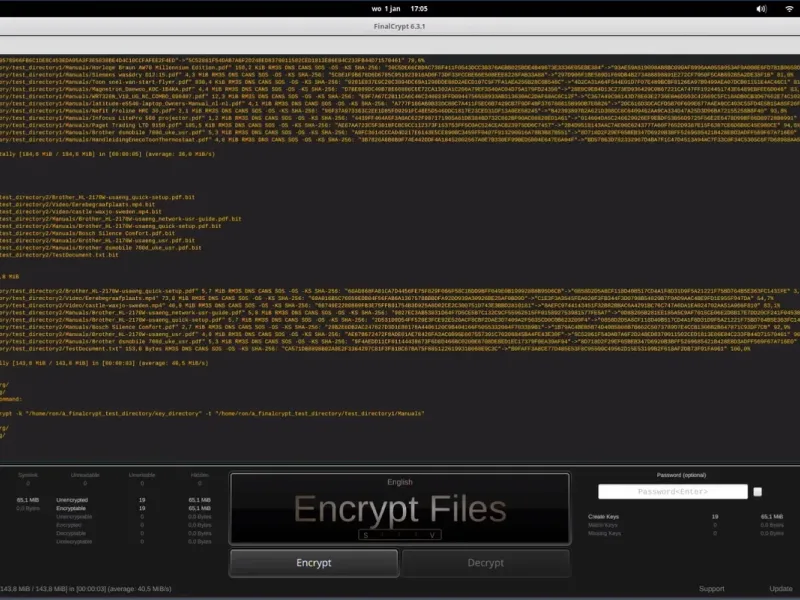The height and width of the screenshot is (600, 800).
Task: Select log line Video/castle-waxjo-sweden.mp4.bit
Action: click(81, 211)
